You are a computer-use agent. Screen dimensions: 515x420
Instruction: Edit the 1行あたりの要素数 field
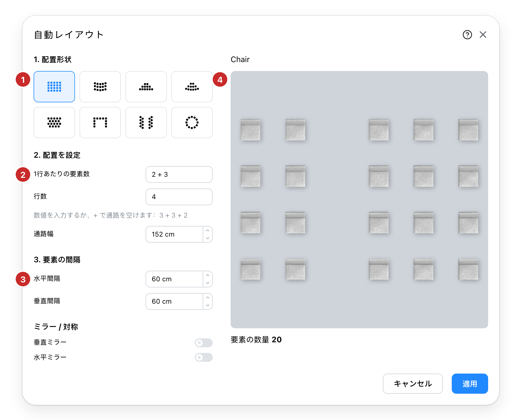[179, 174]
